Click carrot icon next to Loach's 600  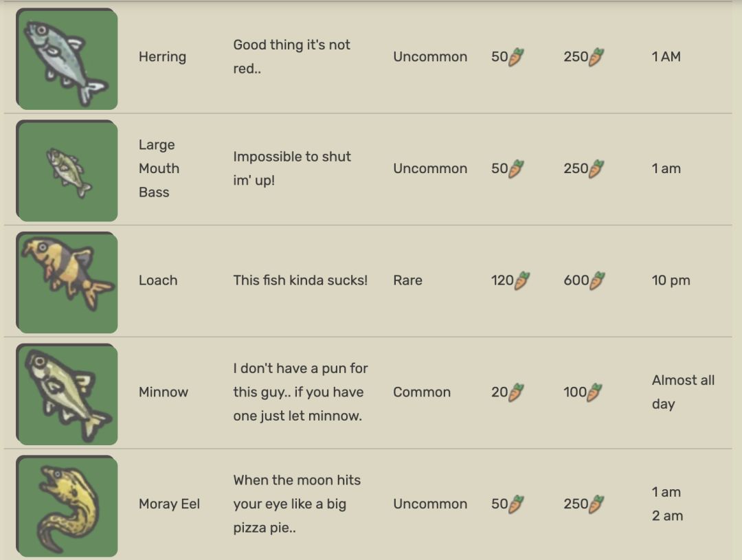[x=596, y=280]
